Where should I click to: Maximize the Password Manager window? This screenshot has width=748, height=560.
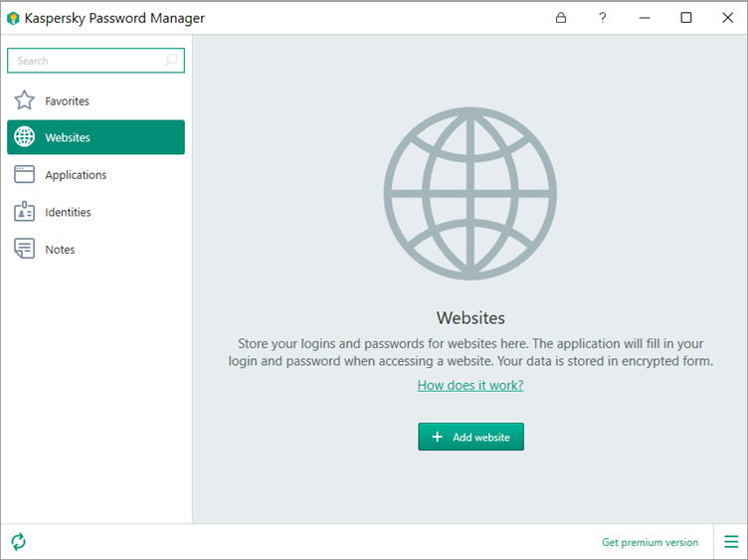tap(686, 18)
